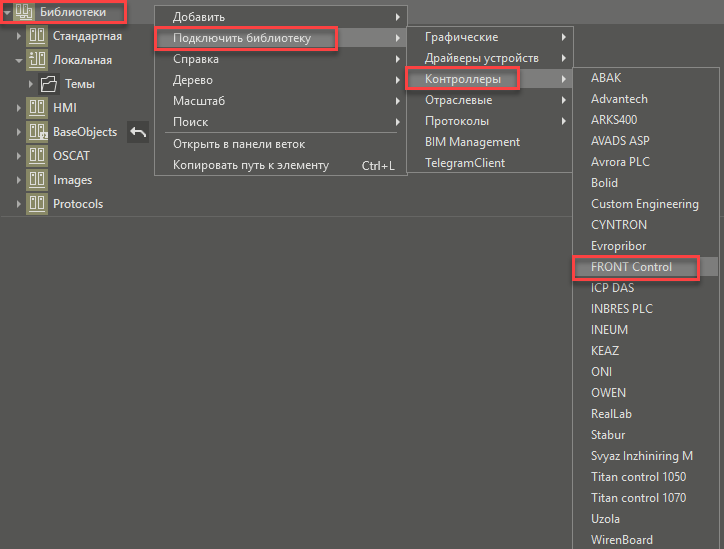Click the HMI library icon

(37, 108)
